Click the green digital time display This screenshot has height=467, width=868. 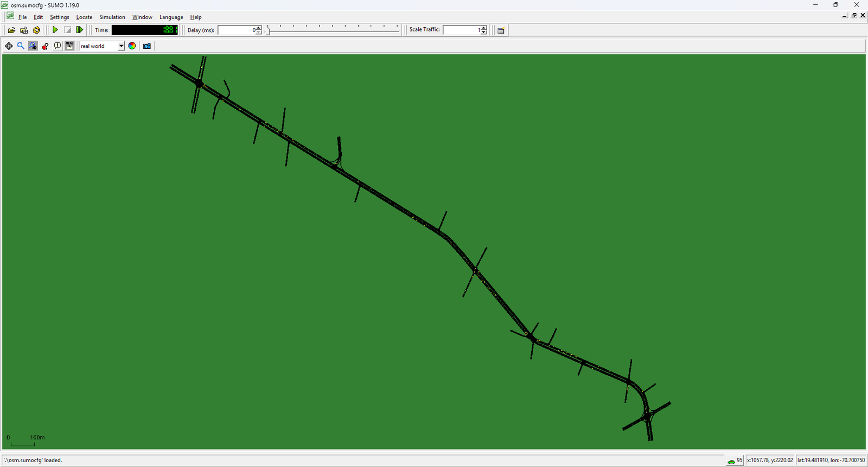point(145,30)
